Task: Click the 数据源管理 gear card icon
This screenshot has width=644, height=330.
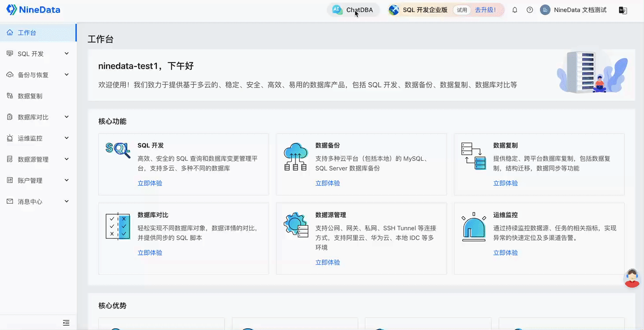Action: (296, 225)
